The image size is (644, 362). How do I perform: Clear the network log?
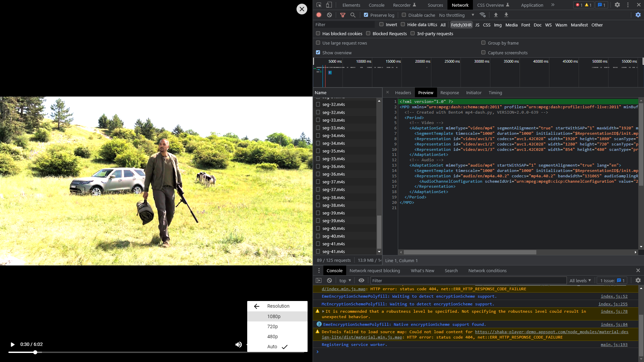pyautogui.click(x=329, y=15)
